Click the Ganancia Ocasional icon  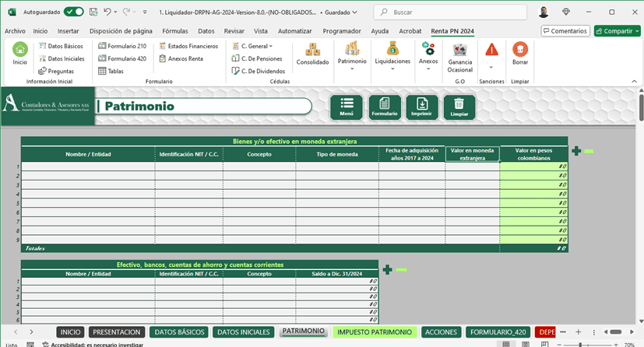point(460,58)
